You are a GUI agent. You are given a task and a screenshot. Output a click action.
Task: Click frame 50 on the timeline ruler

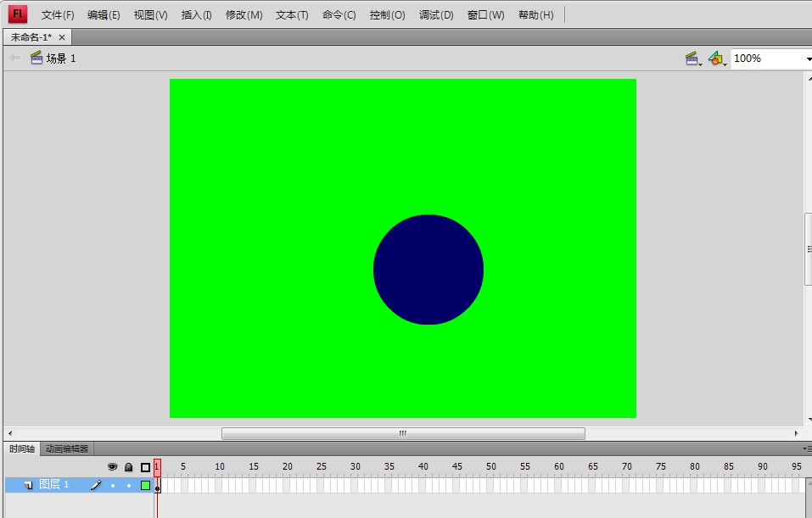490,467
